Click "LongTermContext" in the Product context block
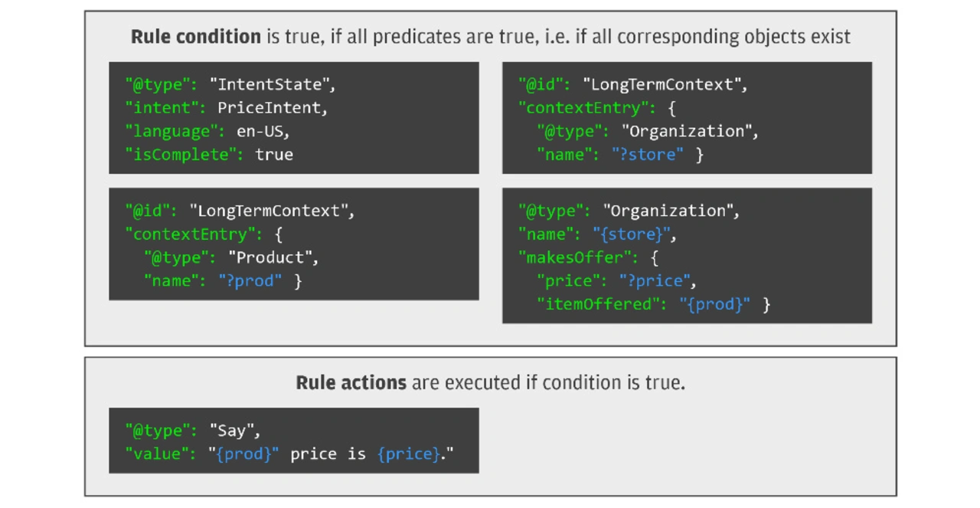Screen dimensions: 980x508 273,211
